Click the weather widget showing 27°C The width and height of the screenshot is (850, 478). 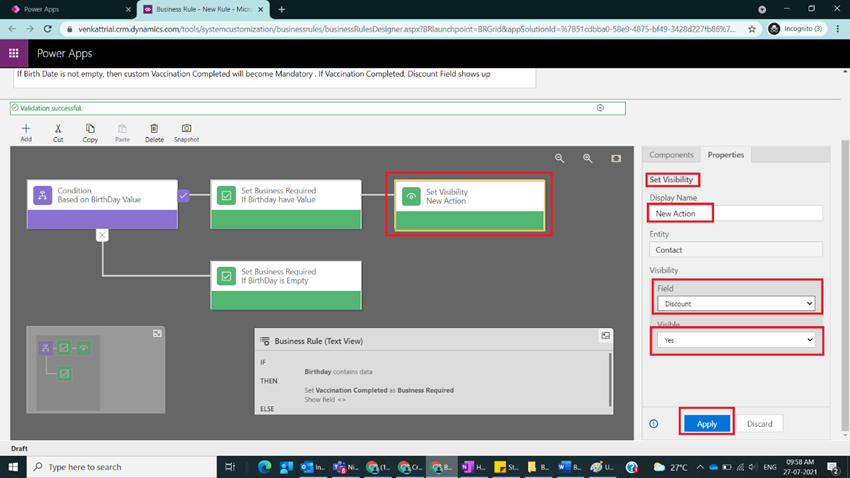tap(671, 467)
